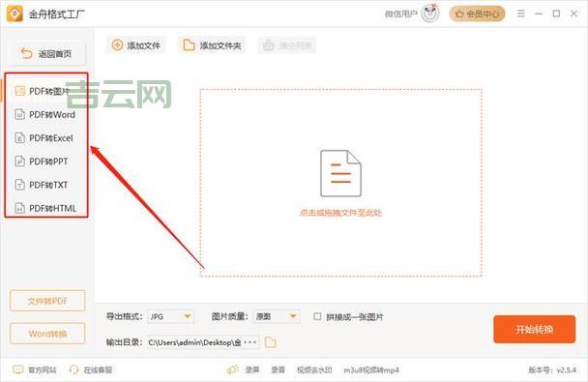This screenshot has height=382, width=588.
Task: Open the 录屏 screen recording link
Action: pyautogui.click(x=252, y=370)
